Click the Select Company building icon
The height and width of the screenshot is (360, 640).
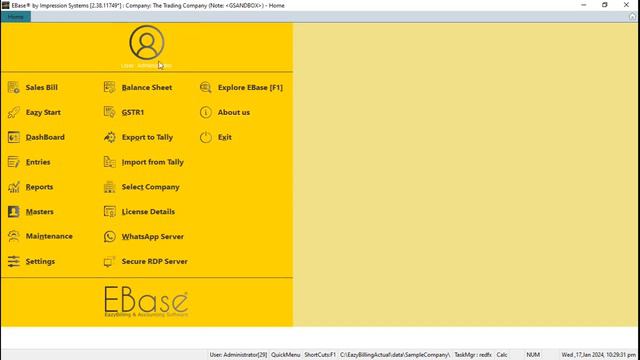109,187
